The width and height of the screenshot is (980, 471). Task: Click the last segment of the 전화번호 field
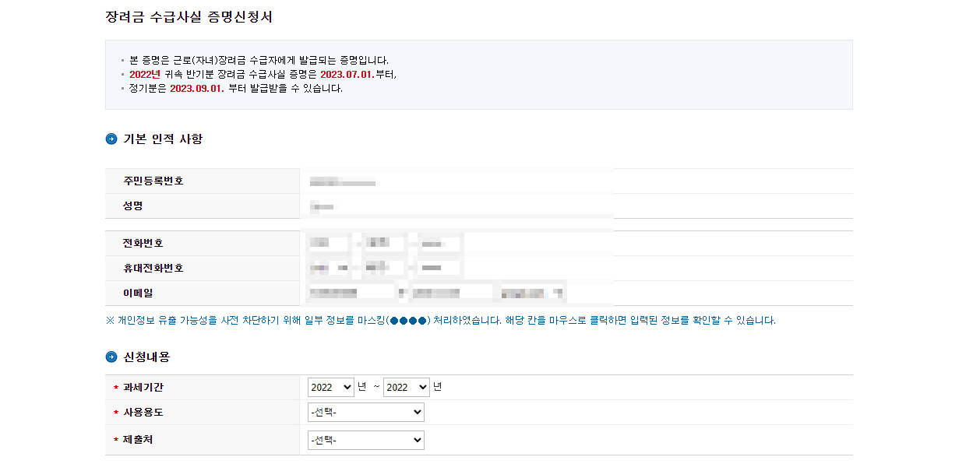click(x=438, y=242)
